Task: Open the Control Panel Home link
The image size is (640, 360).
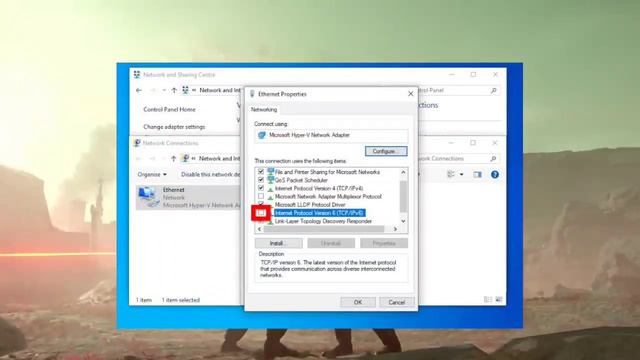Action: [169, 109]
